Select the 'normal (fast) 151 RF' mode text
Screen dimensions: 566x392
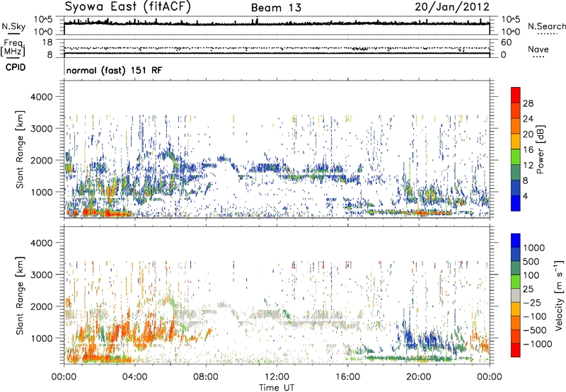click(x=114, y=70)
